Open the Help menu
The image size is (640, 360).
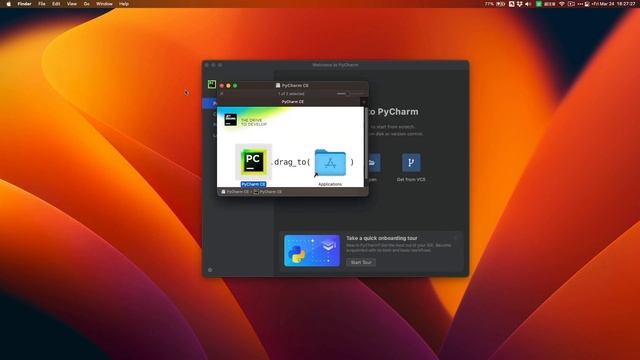(124, 4)
